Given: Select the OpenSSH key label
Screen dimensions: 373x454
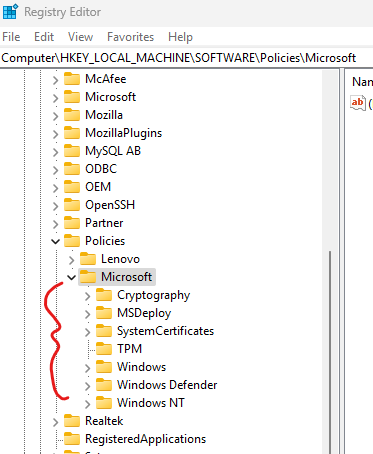Looking at the screenshot, I should (110, 205).
